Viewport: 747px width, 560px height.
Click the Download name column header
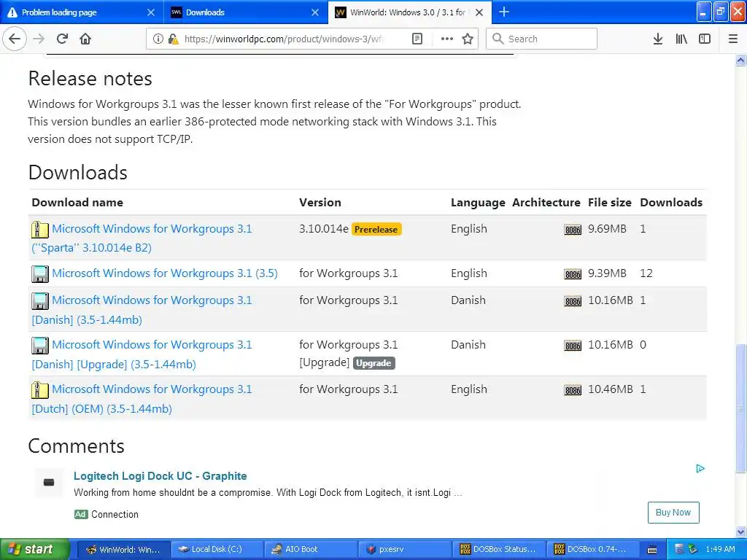[77, 203]
